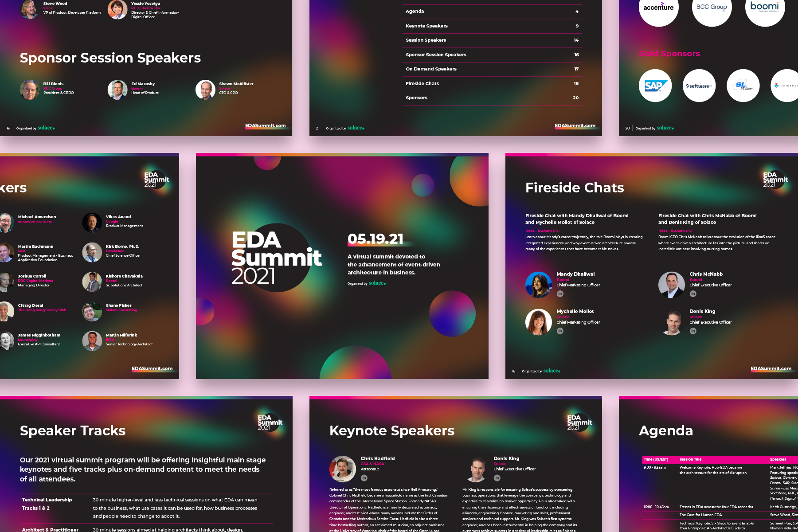Click 'The Hong Kong Jockey Club' company text

[x=42, y=310]
